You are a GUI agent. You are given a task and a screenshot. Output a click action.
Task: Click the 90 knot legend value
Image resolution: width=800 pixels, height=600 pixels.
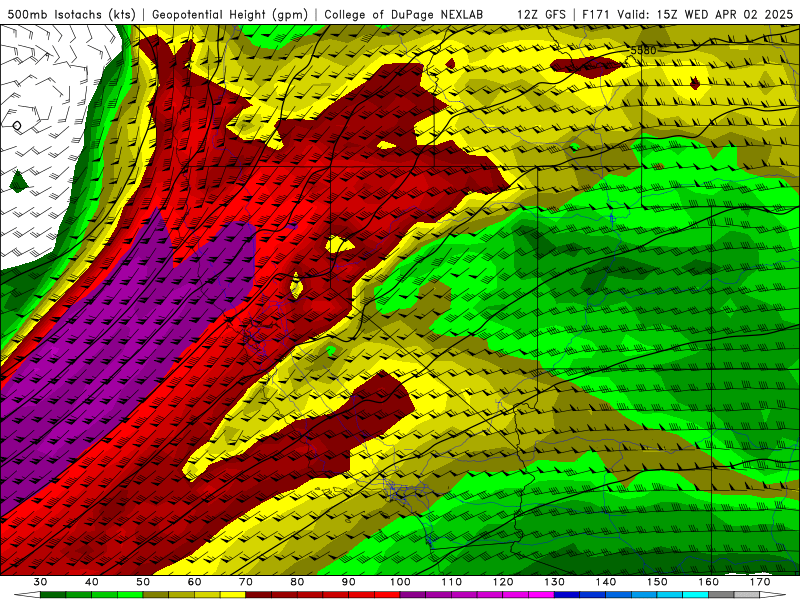click(348, 582)
